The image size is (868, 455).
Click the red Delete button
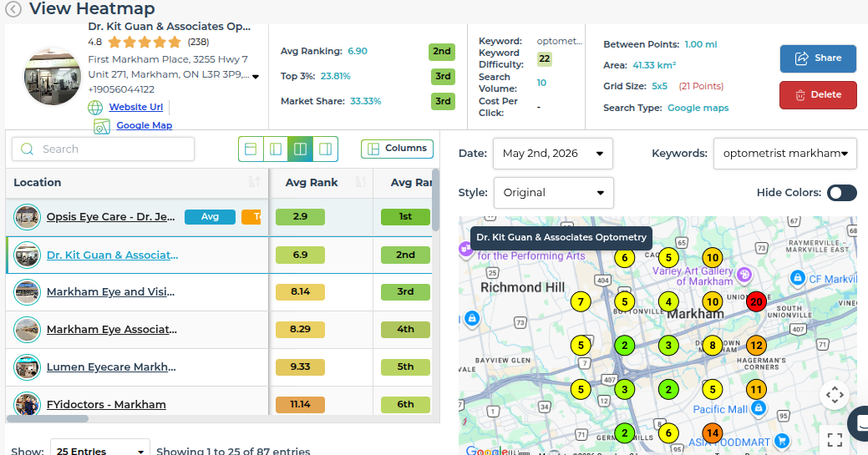point(818,95)
